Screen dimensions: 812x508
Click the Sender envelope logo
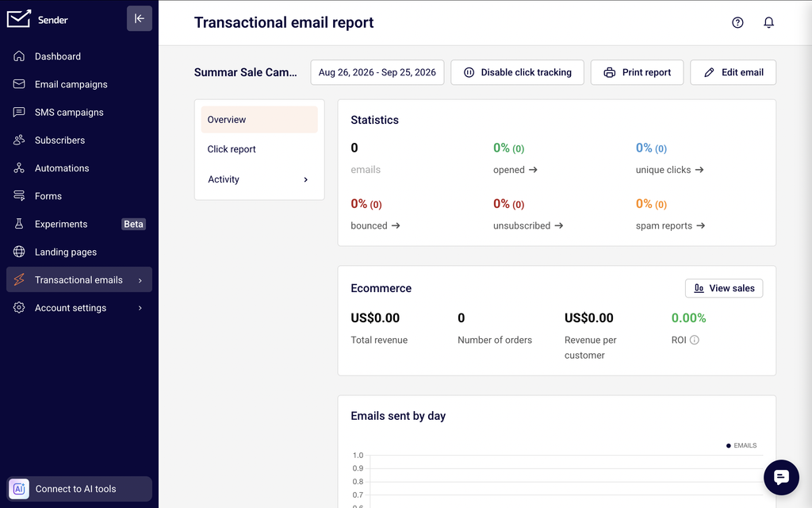tap(19, 19)
